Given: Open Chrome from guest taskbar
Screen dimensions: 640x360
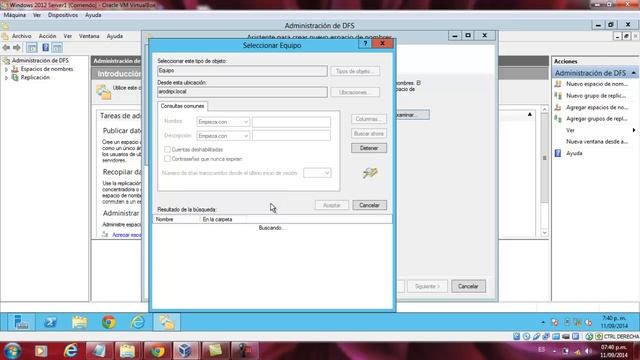Looking at the screenshot, I should coord(109,322).
